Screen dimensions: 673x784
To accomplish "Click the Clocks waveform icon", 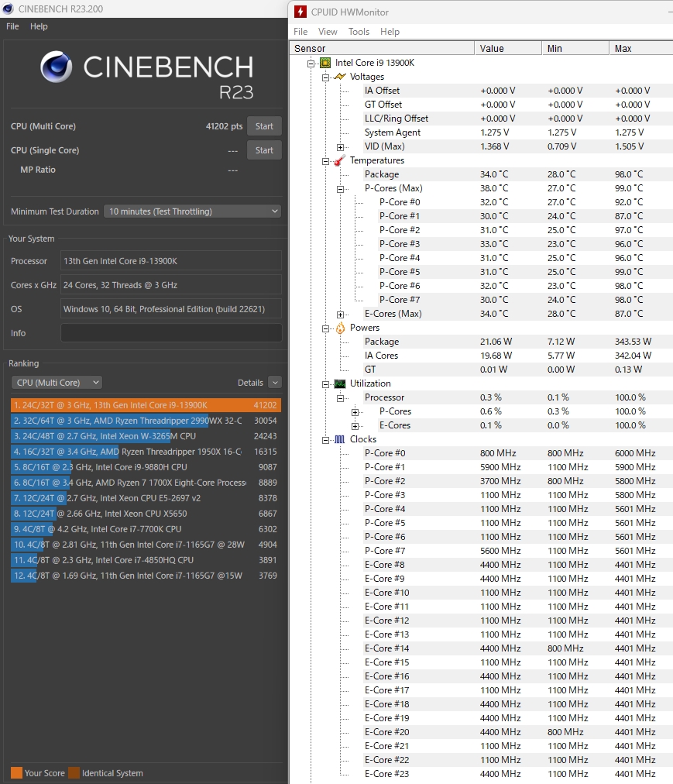I will coord(340,439).
